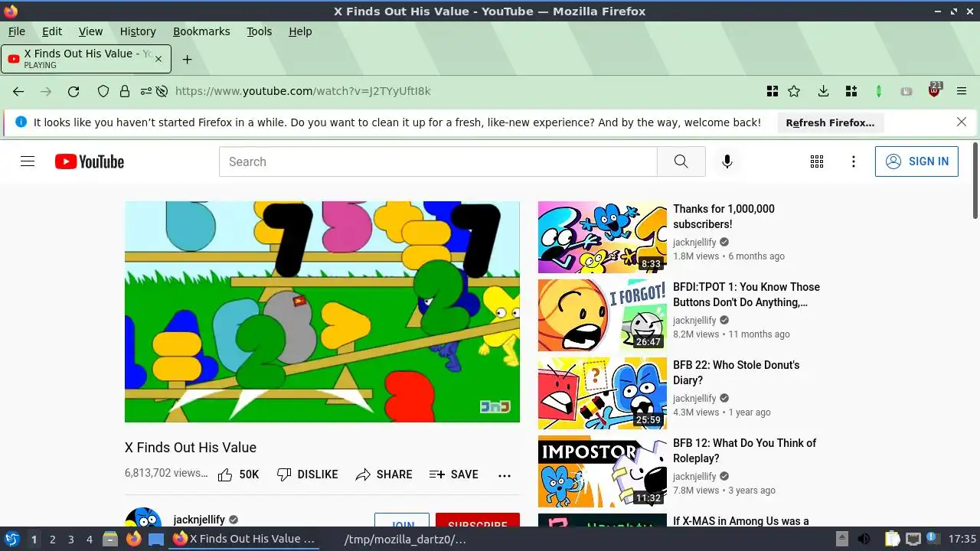Click jacknjellify channel name under video
The image size is (980, 551).
199,520
